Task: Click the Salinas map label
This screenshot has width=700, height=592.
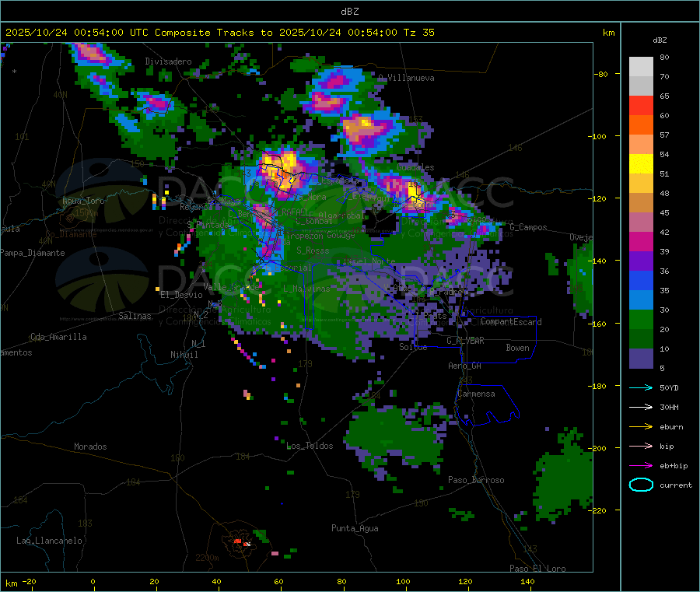Action: pos(135,316)
